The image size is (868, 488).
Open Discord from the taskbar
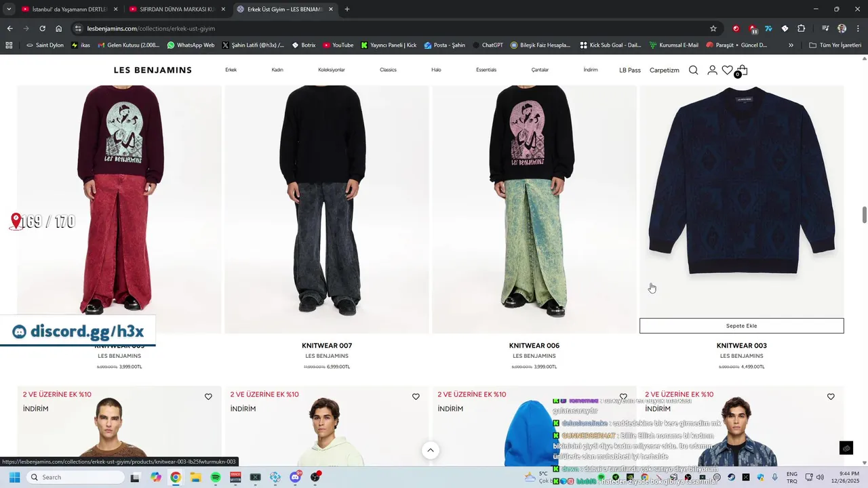coord(296,477)
